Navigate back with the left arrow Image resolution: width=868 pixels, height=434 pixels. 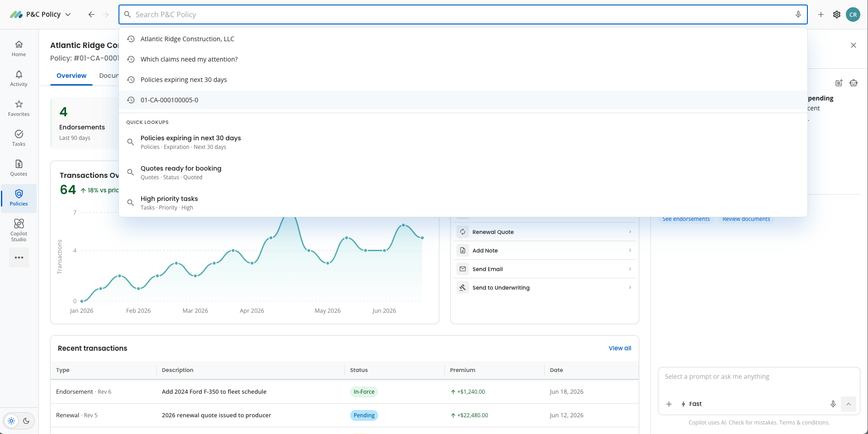(x=91, y=14)
